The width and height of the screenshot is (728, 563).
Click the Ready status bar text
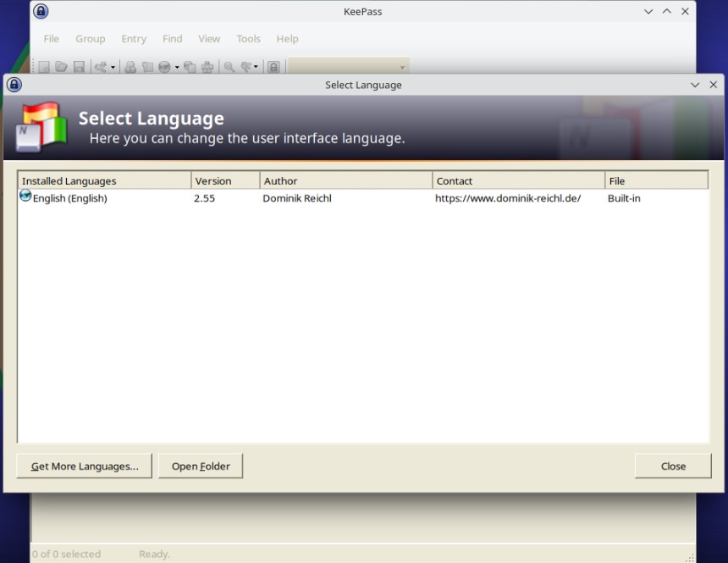pyautogui.click(x=154, y=554)
